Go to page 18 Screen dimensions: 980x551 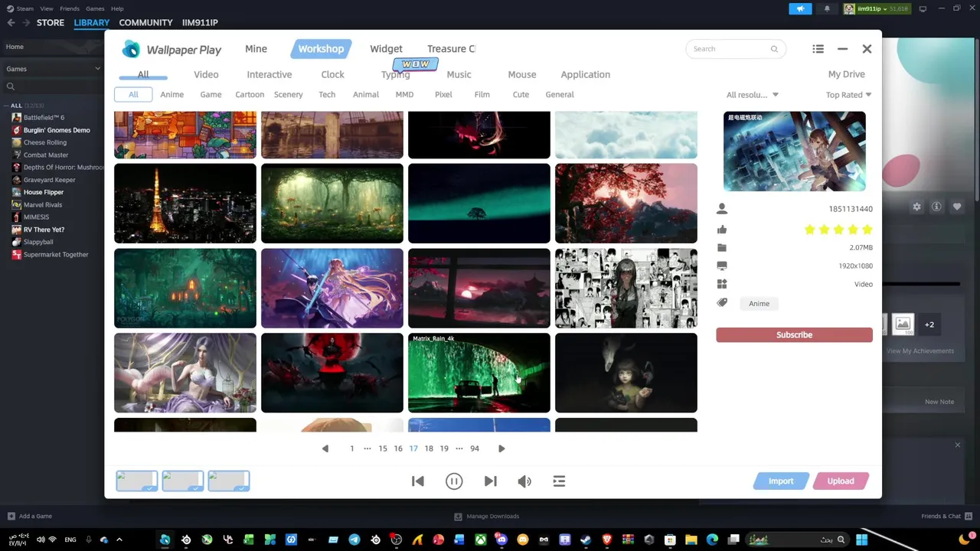pos(429,448)
